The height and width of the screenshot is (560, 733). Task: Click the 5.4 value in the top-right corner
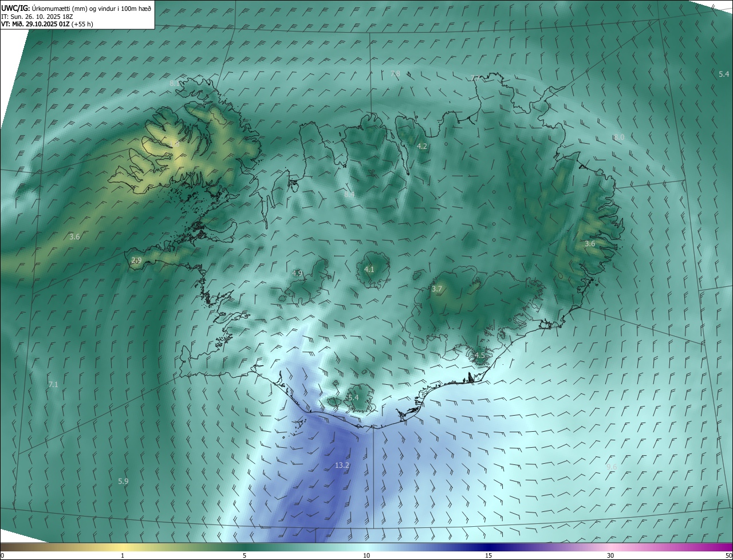click(x=724, y=74)
